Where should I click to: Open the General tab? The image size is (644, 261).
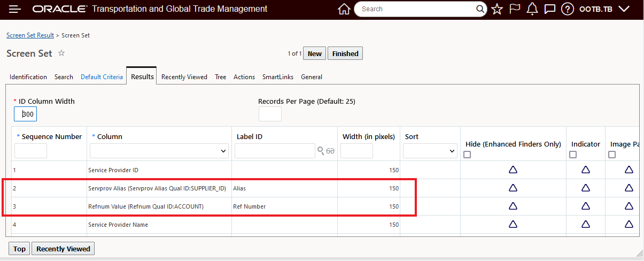(312, 77)
